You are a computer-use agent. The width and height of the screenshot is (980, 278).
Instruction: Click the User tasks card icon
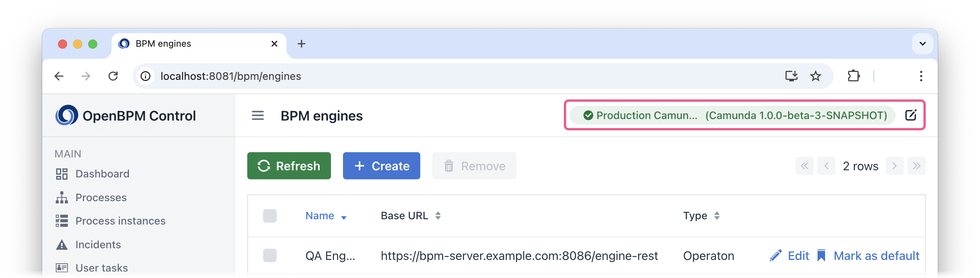coord(62,268)
